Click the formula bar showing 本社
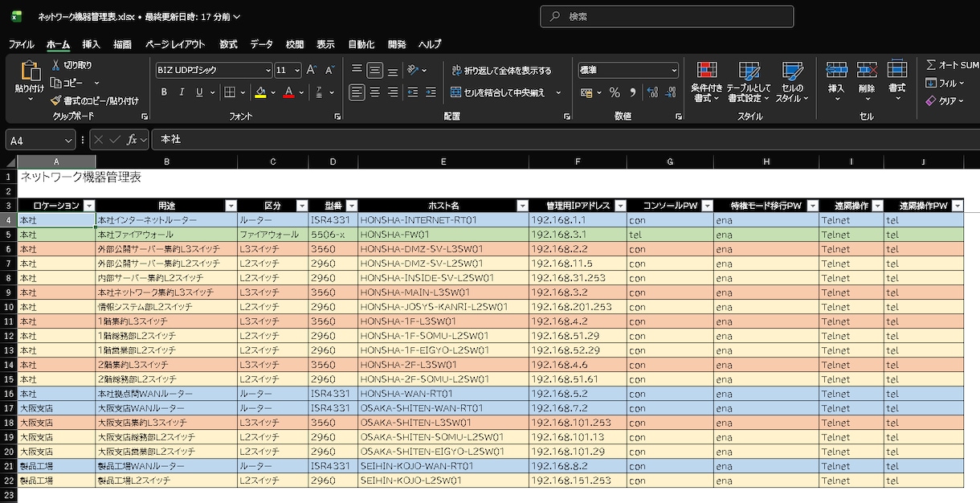This screenshot has width=980, height=503. pos(566,140)
